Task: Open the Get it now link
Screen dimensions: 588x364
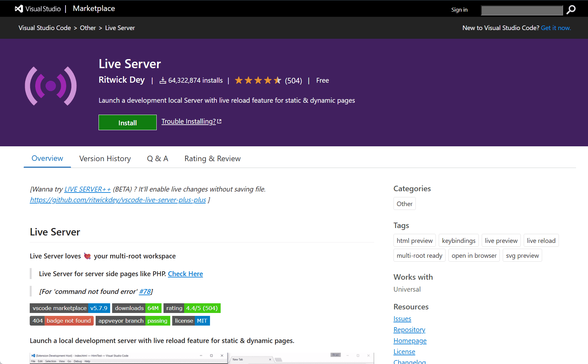Action: (556, 28)
